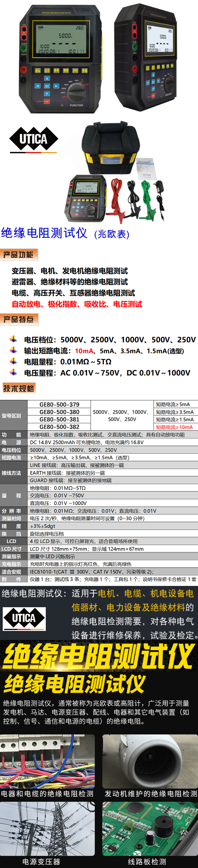Click the 技术规格 section header
Viewport: 198px width, 868px height.
coord(19,388)
